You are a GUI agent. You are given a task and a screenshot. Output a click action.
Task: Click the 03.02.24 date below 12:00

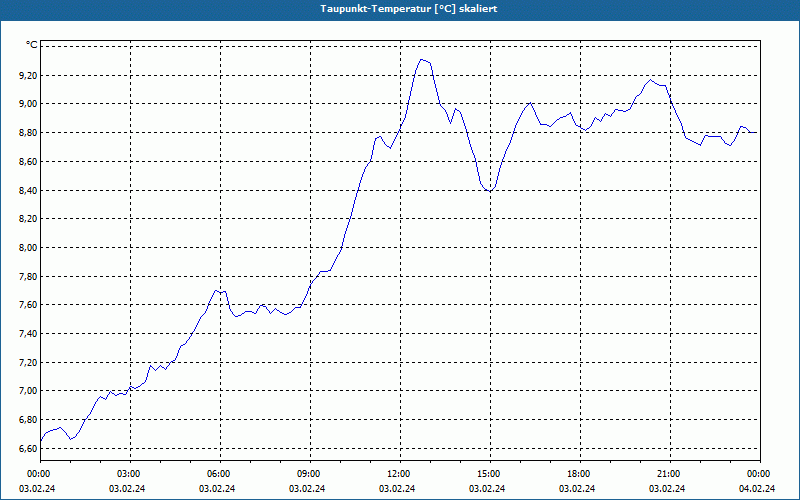click(397, 488)
